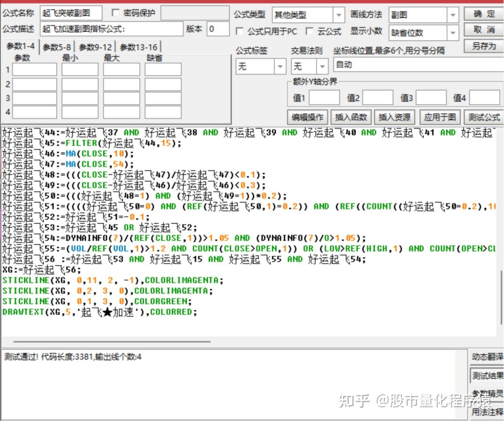Click the 确定 button

pos(484,14)
